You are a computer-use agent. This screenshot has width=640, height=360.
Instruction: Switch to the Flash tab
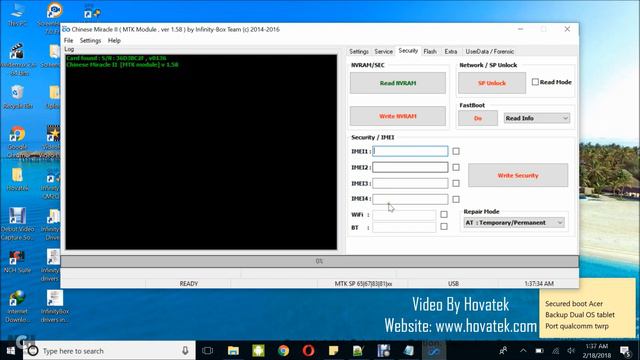[x=430, y=51]
